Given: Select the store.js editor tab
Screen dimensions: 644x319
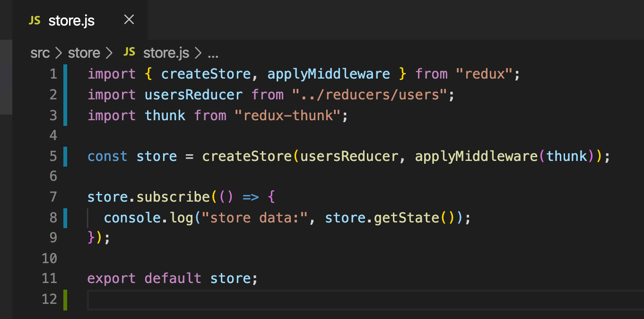Looking at the screenshot, I should pos(71,20).
